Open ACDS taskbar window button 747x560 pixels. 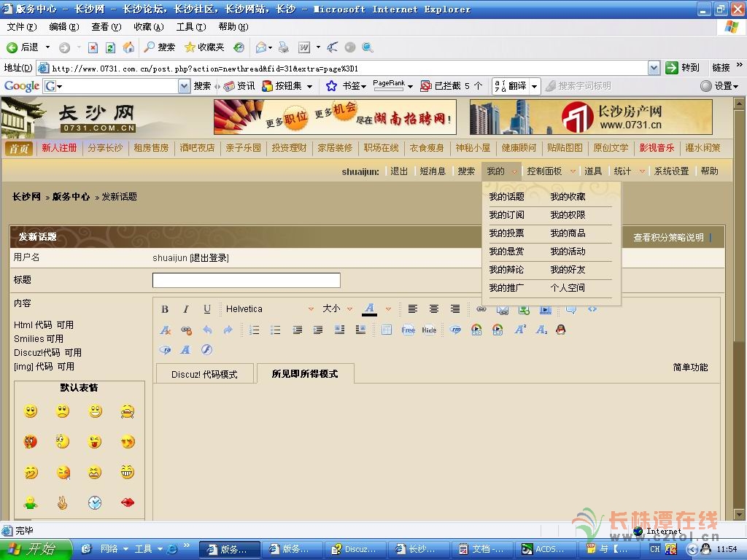[x=544, y=549]
